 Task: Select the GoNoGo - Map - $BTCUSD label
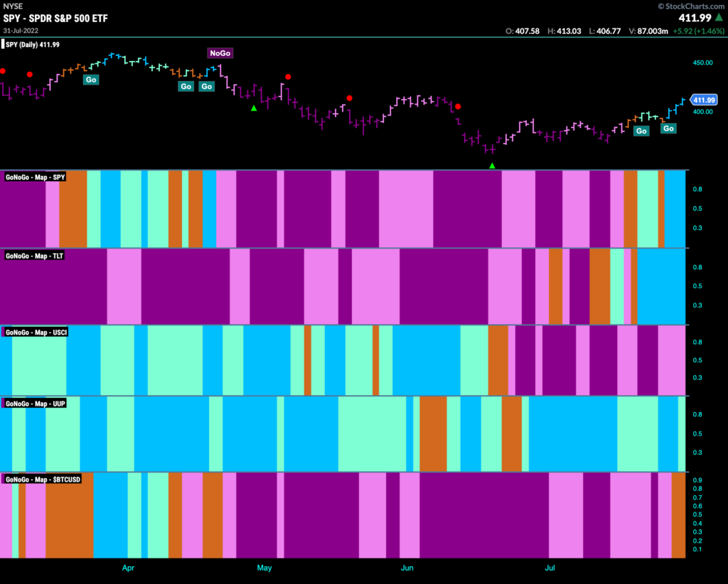point(43,479)
